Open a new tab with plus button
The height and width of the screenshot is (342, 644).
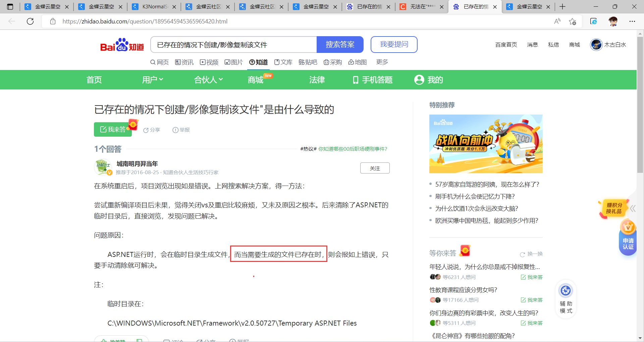click(562, 7)
